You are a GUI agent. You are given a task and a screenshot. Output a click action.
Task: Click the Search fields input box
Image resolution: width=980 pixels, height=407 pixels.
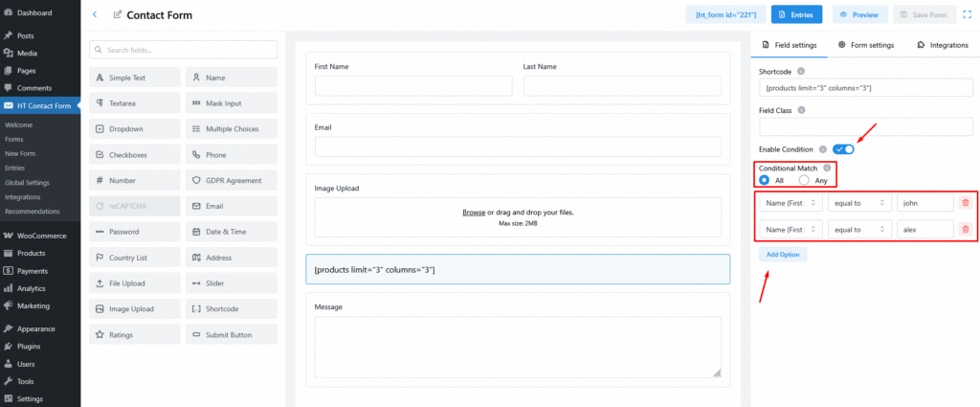[x=184, y=50]
